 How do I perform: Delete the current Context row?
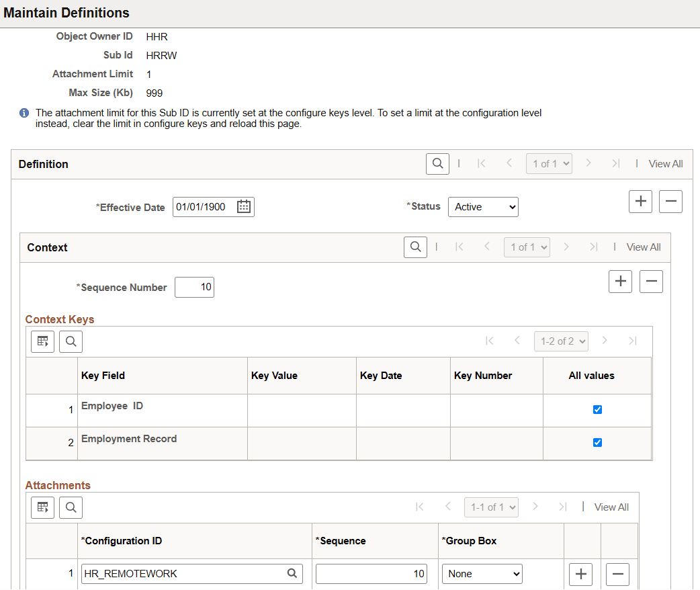pyautogui.click(x=650, y=281)
